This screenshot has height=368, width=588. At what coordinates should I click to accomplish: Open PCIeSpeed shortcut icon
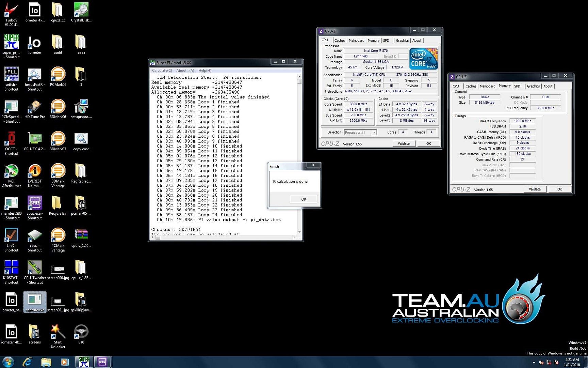[x=11, y=111]
